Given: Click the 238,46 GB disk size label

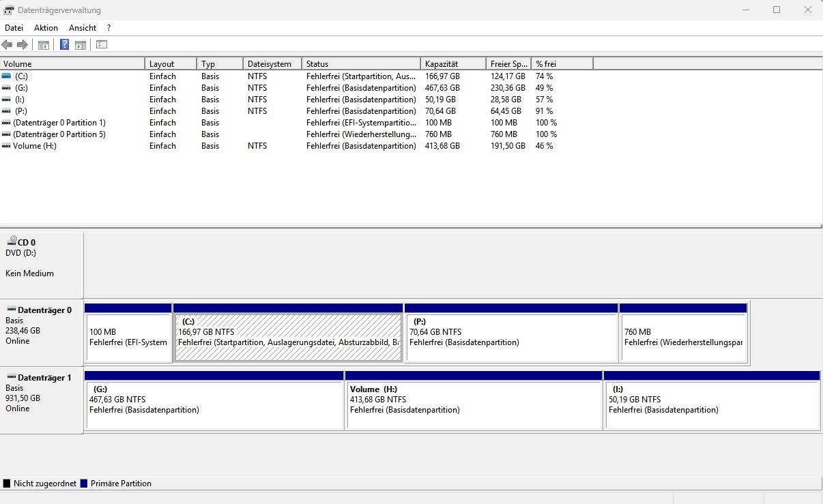Looking at the screenshot, I should (23, 331).
